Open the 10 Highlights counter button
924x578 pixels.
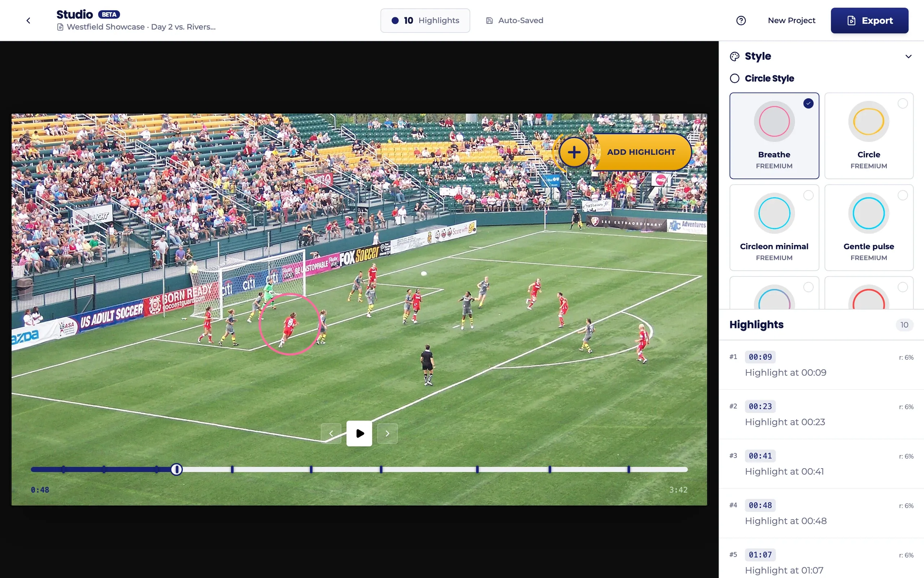point(425,21)
